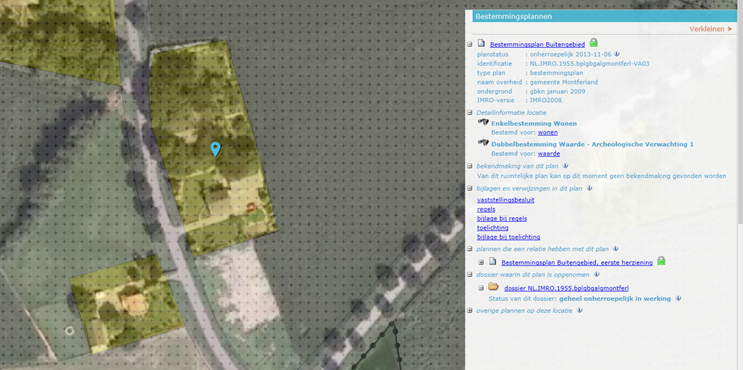The image size is (743, 370).
Task: Expand the dossier NL.IMRO.1955 node
Action: (x=481, y=288)
